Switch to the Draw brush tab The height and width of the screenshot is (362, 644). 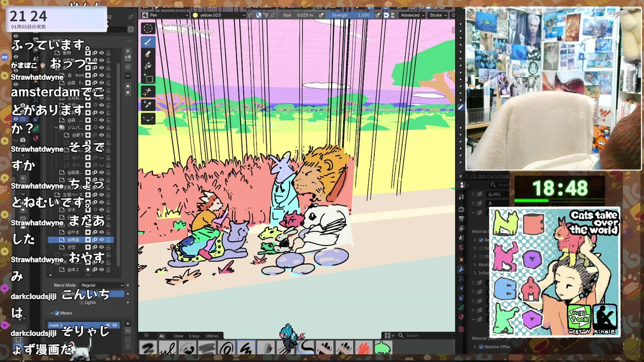tap(178, 336)
